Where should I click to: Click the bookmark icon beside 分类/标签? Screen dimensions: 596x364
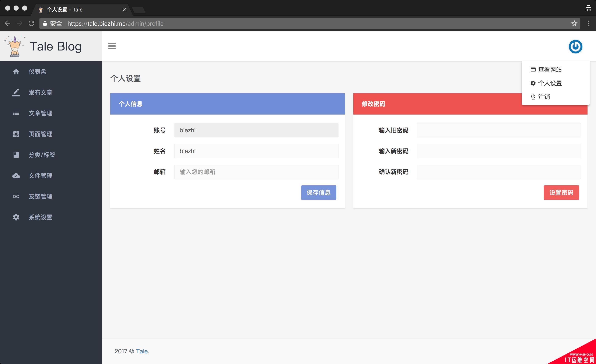16,155
